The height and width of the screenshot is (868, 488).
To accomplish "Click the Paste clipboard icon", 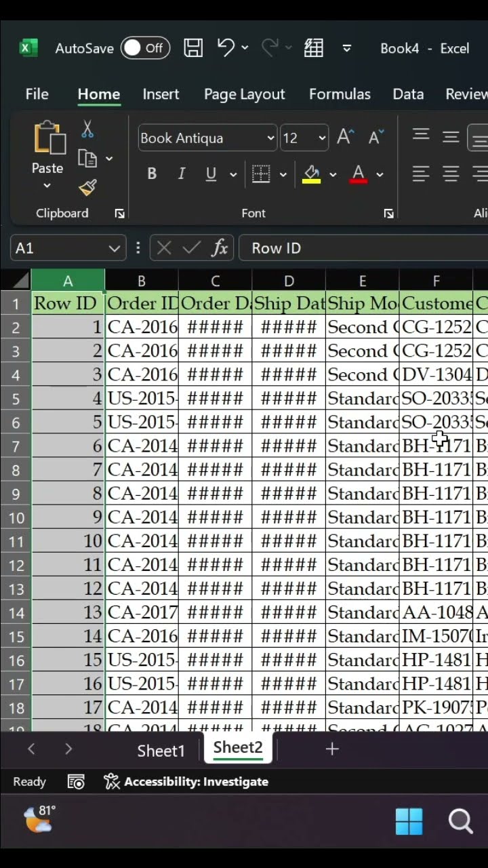I will pos(49,138).
